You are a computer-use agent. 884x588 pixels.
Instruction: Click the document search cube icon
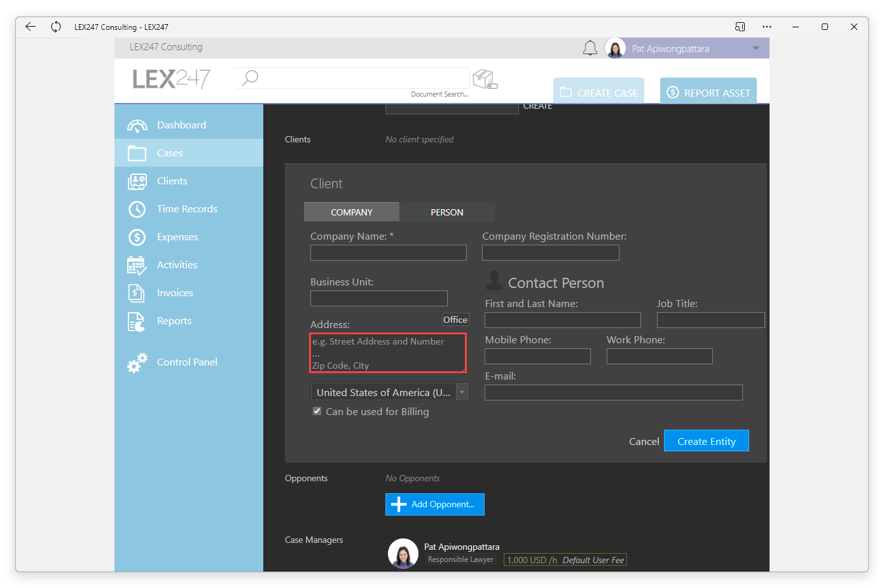485,79
